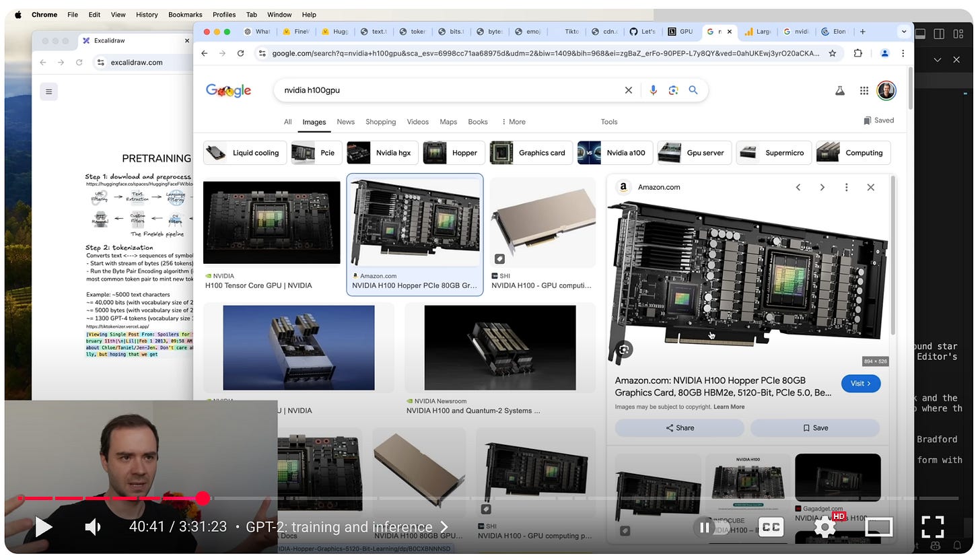
Task: Open the Chrome profile icon in toolbar
Action: tap(885, 53)
